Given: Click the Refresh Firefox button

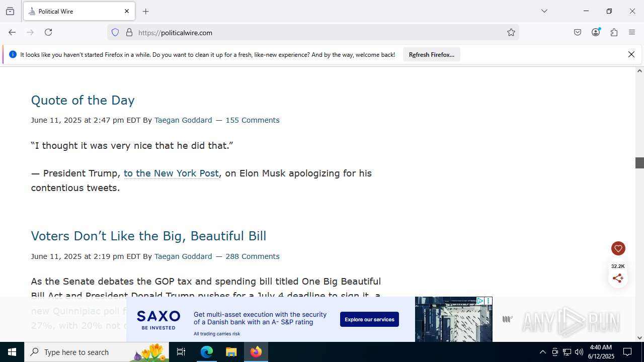Looking at the screenshot, I should pyautogui.click(x=432, y=55).
